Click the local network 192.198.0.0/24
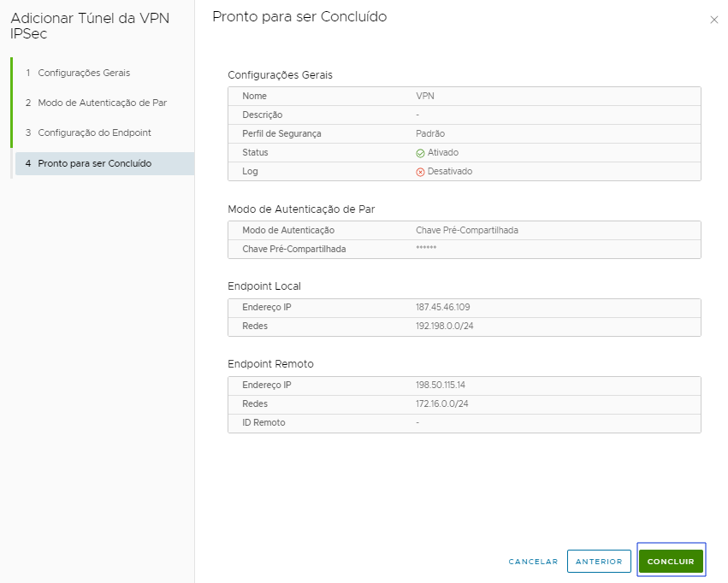Image resolution: width=728 pixels, height=583 pixels. 444,326
